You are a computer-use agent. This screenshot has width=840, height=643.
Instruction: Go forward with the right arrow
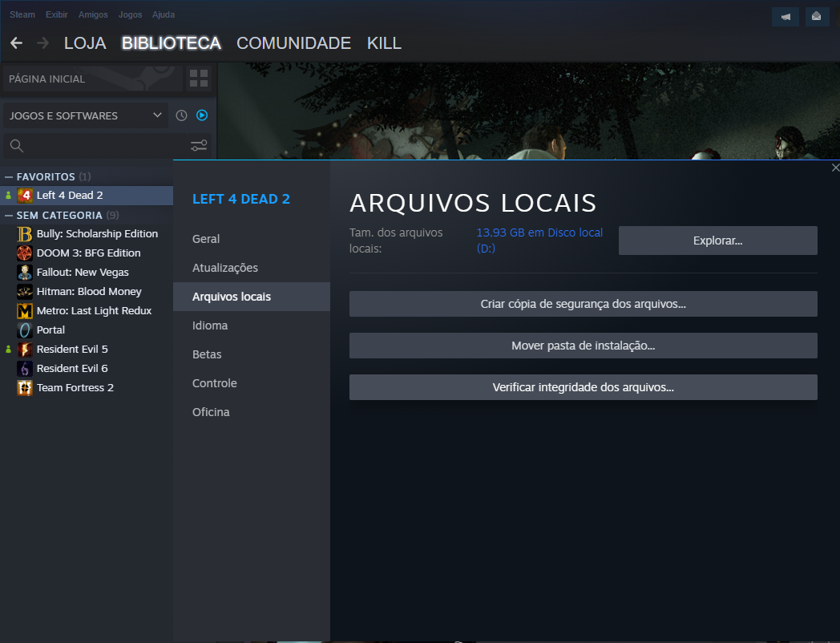(x=42, y=42)
